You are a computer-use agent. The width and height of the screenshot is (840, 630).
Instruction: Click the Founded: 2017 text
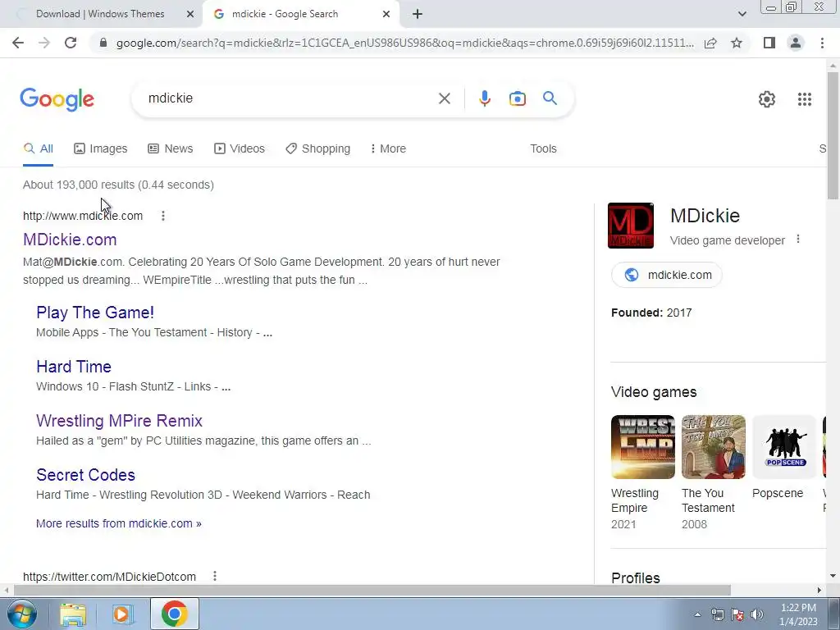651,313
